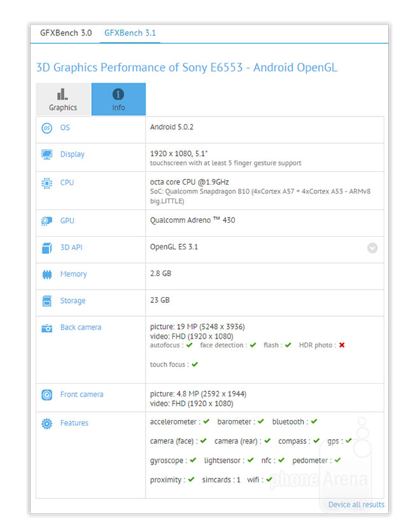
Task: Click the Memory chip icon
Action: point(47,274)
